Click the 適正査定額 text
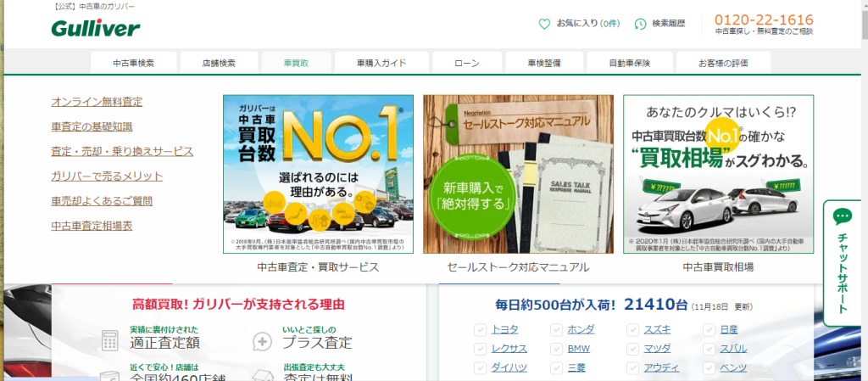Viewport: 868px width, 381px height. pyautogui.click(x=165, y=342)
